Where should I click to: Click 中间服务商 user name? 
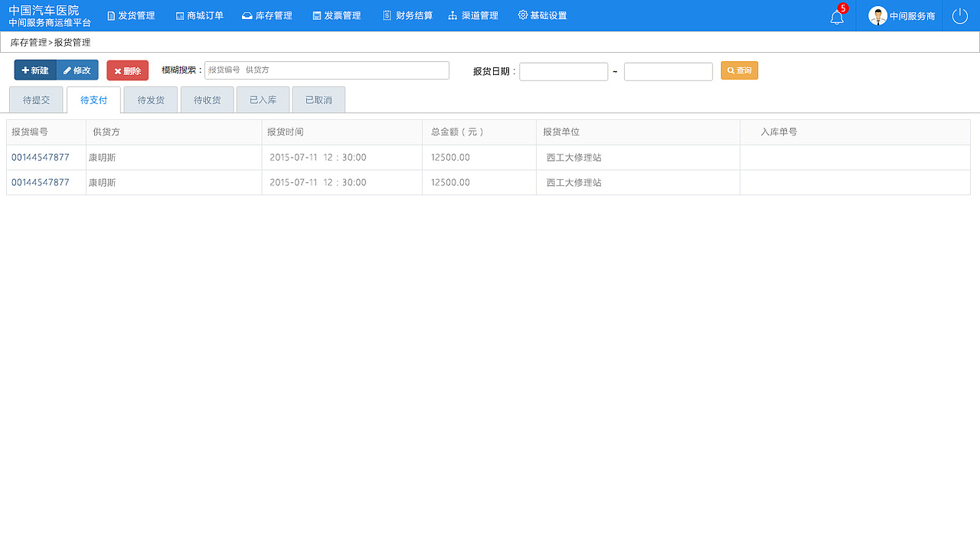click(x=913, y=16)
